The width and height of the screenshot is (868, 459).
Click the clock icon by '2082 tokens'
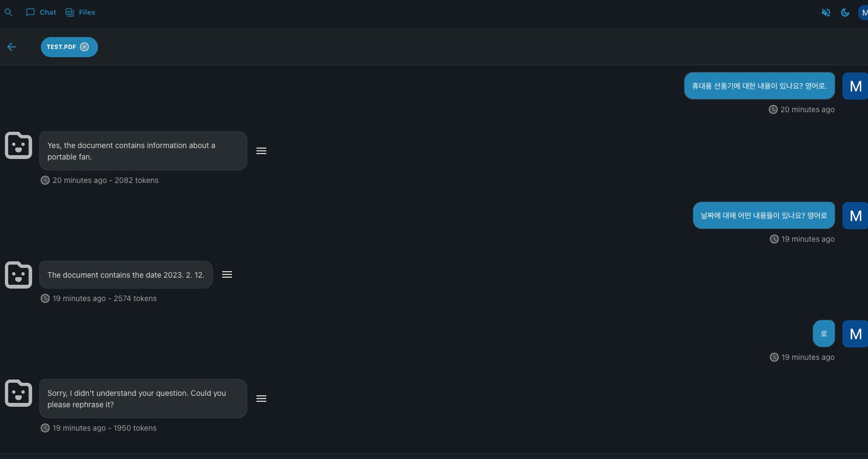(45, 180)
